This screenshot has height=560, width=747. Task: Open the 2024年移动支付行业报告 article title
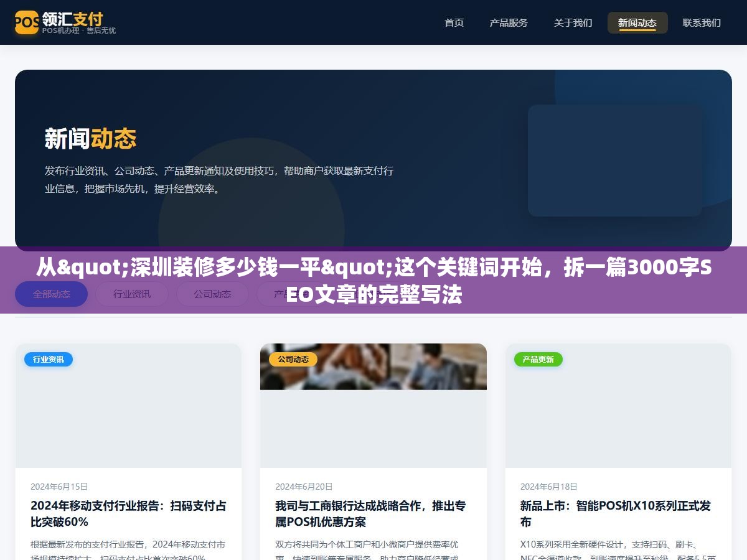(x=128, y=514)
